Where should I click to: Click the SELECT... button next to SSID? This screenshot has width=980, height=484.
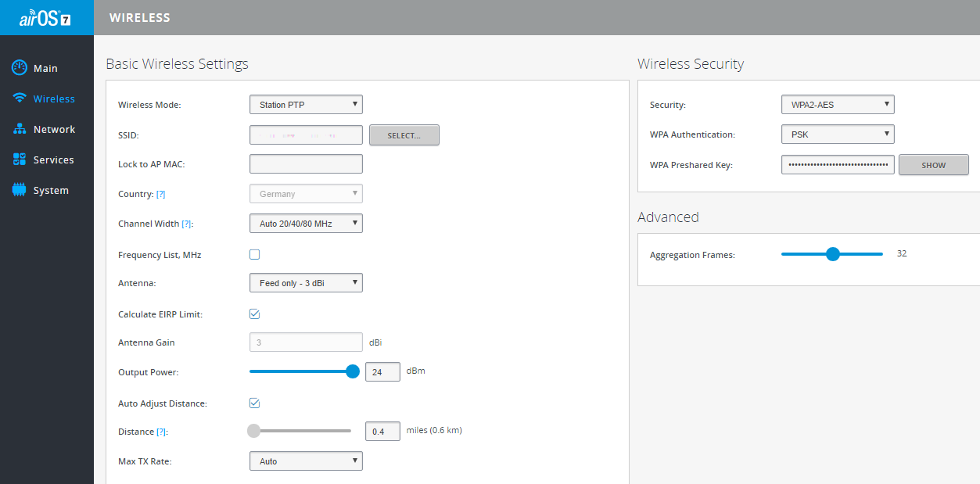[x=404, y=135]
